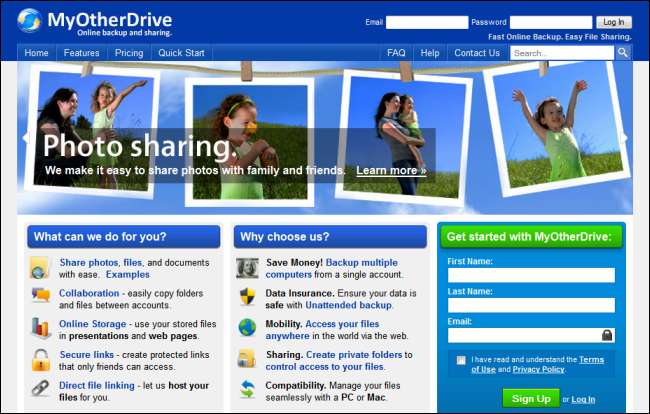This screenshot has width=650, height=414.
Task: Open the Access your files anywhere link
Action: pyautogui.click(x=322, y=330)
